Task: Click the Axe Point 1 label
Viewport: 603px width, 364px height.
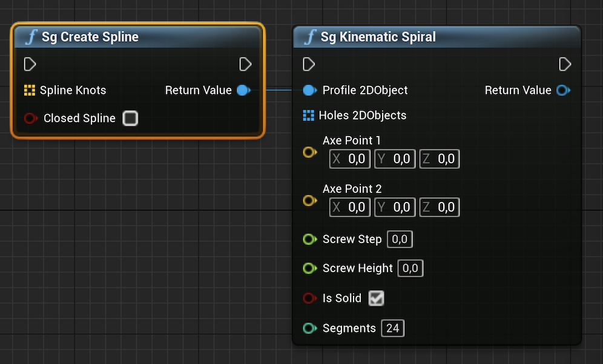Action: click(x=352, y=140)
